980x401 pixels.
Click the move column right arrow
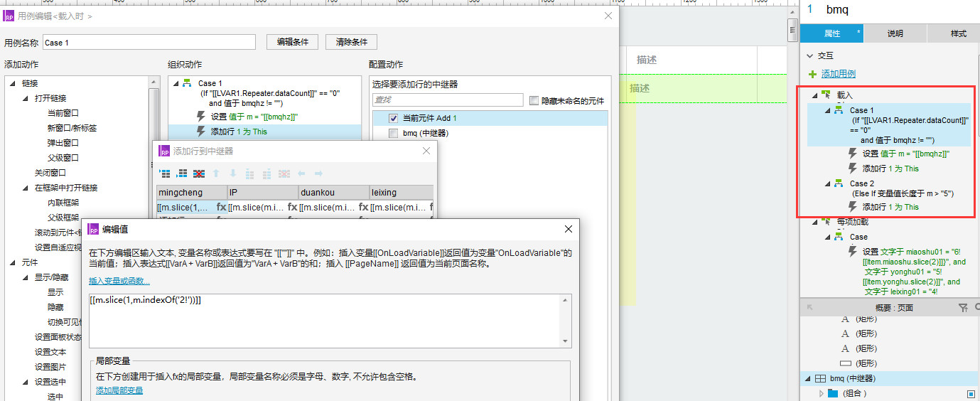(x=318, y=173)
